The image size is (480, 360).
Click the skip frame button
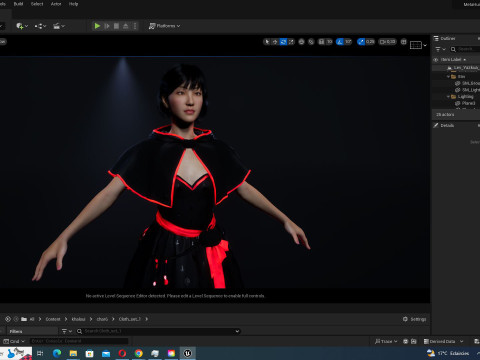(x=107, y=26)
